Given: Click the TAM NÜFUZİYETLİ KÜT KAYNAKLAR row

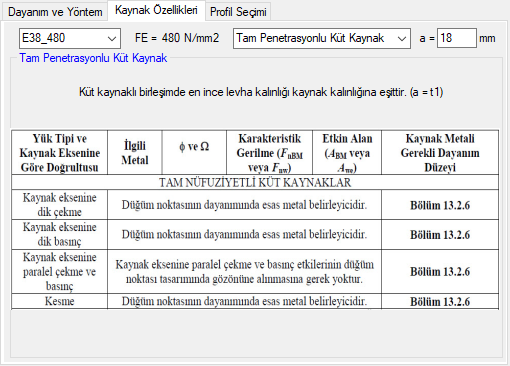Looking at the screenshot, I should 255,182.
